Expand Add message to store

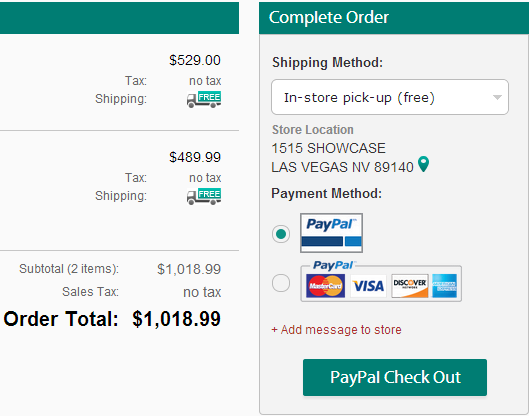[336, 330]
